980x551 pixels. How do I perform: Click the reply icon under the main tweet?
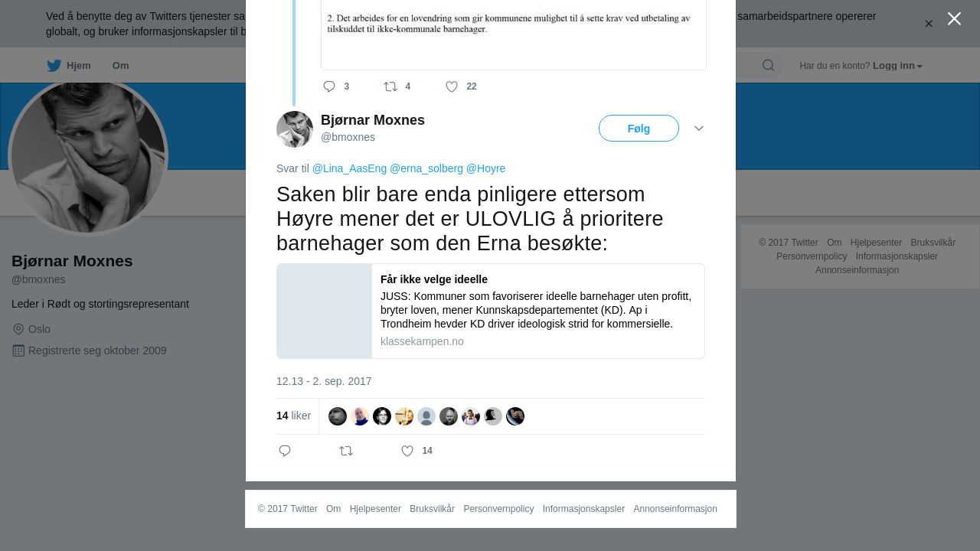click(x=285, y=451)
